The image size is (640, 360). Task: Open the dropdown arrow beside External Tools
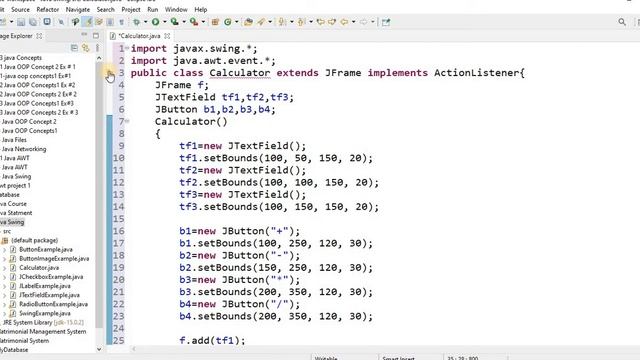(x=203, y=22)
